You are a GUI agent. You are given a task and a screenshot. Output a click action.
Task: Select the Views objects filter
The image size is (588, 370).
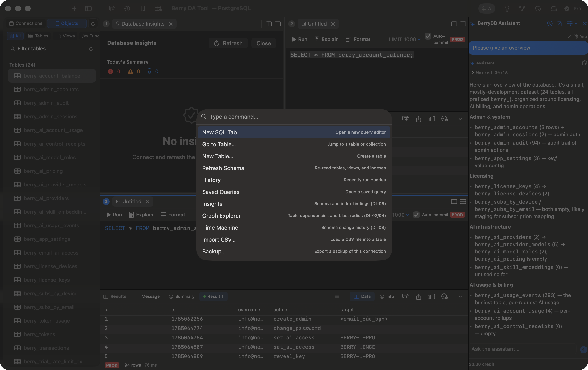[x=65, y=36]
